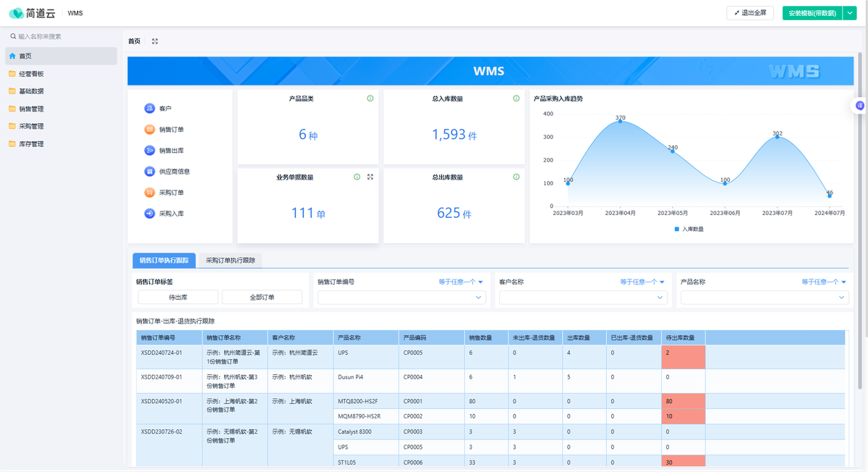Click the 客户 shortcut icon

150,109
